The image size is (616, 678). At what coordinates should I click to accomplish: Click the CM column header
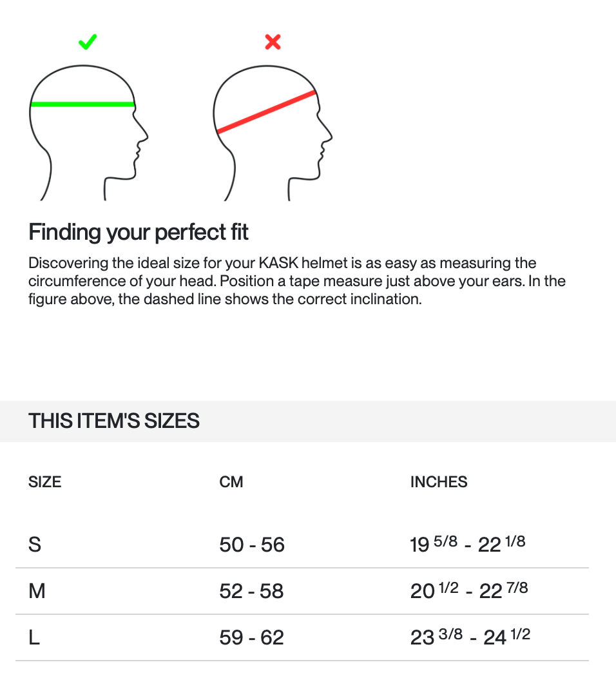pyautogui.click(x=231, y=481)
